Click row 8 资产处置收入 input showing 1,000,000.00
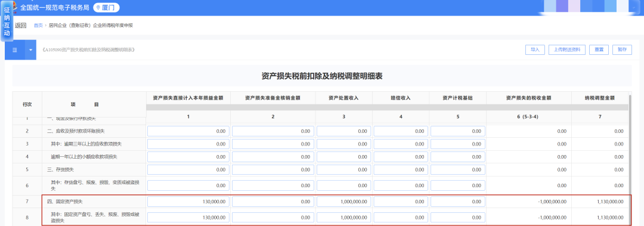Viewport: 644px width, 226px height. (344, 217)
